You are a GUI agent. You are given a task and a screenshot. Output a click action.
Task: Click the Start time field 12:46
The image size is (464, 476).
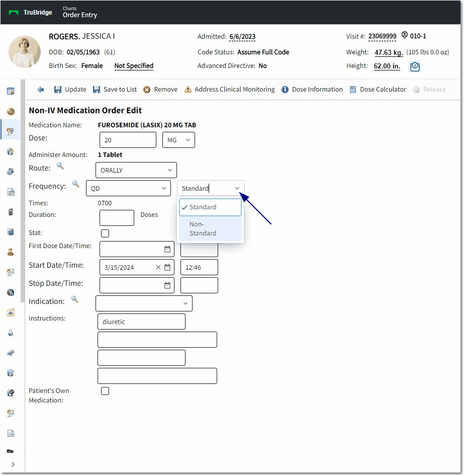(x=199, y=267)
